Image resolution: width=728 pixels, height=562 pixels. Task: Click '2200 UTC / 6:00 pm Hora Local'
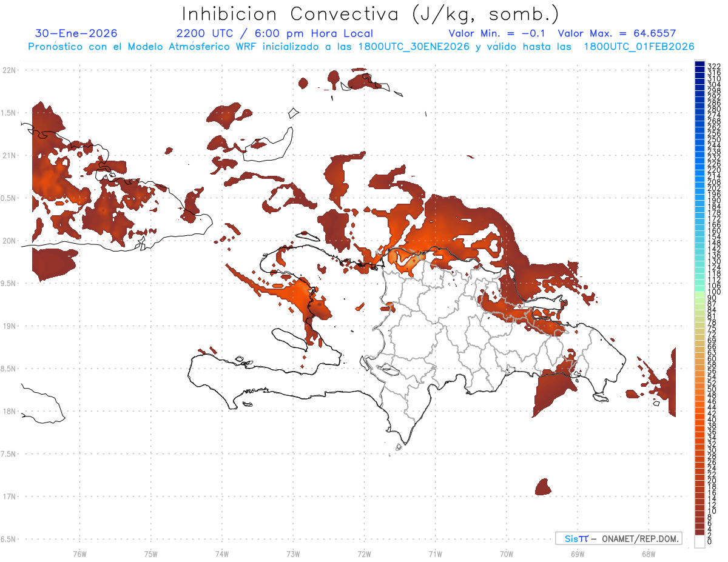tap(275, 34)
